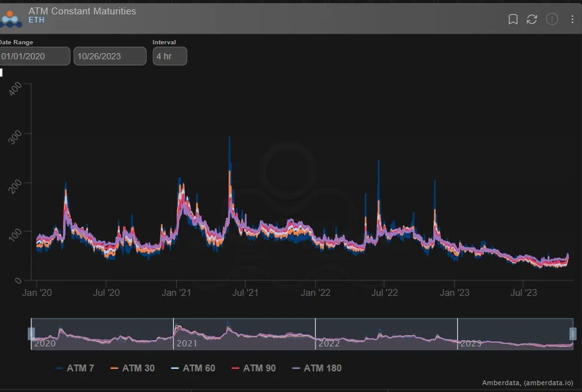Open the three-dot options menu
Screen dimensions: 582x392
pos(572,19)
